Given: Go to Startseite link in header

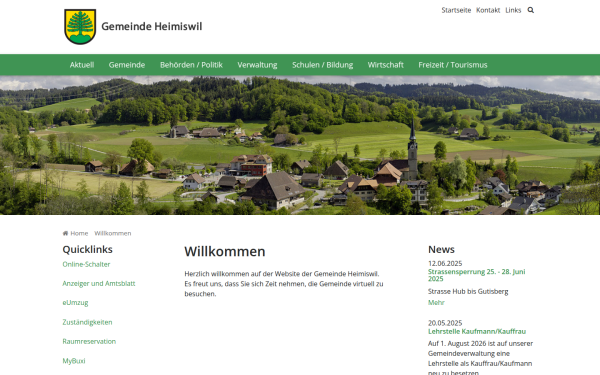Looking at the screenshot, I should pos(456,10).
